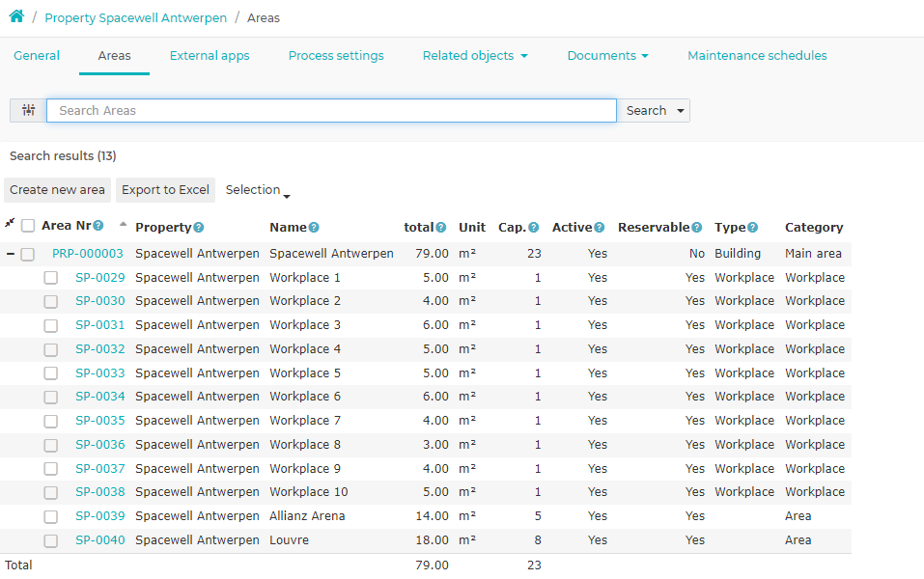
Task: Select the checkbox for SP-0040
Action: click(50, 540)
